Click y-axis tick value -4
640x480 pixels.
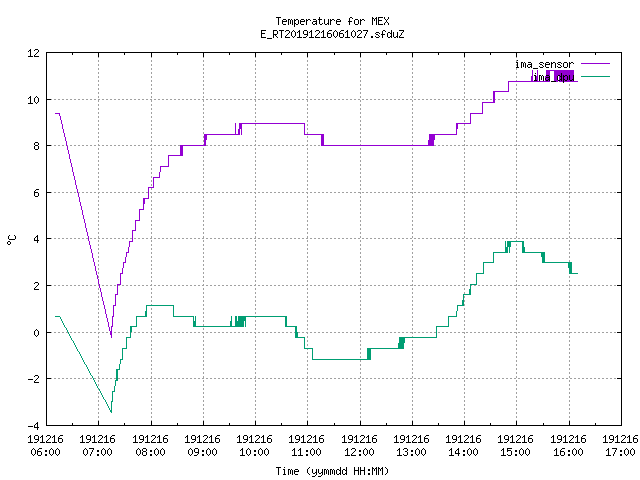click(33, 425)
